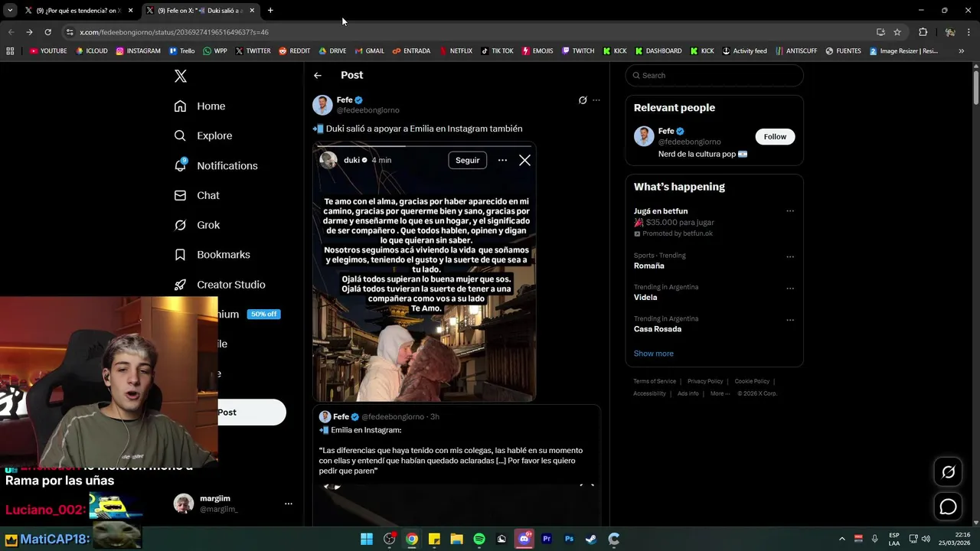Open Photoshop from taskbar

click(x=569, y=539)
